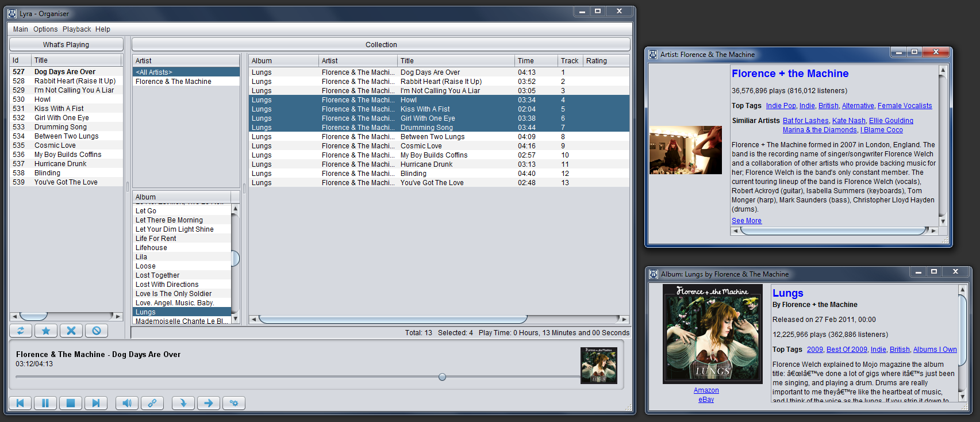This screenshot has height=422, width=980.
Task: Click the large Lungs album cover
Action: tap(713, 334)
